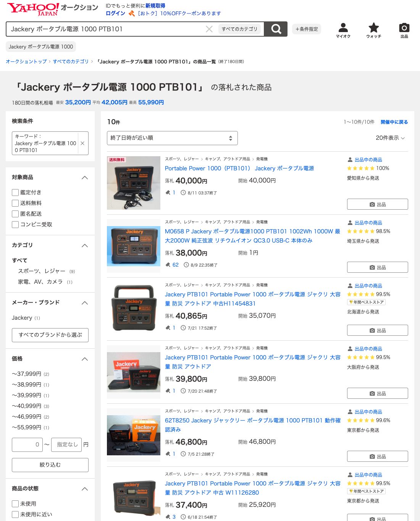The width and height of the screenshot is (420, 521).
Task: Click 出品 button for 38,000円 listing
Action: [x=378, y=267]
